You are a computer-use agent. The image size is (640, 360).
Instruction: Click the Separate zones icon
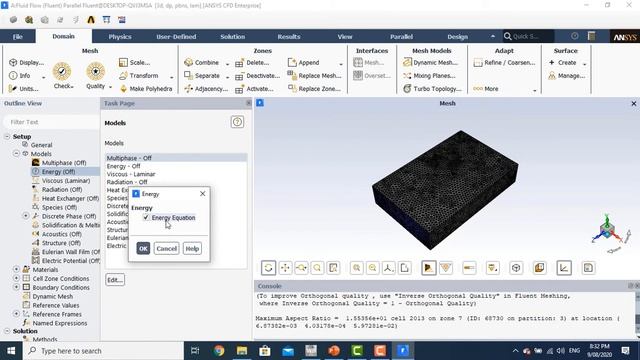click(189, 76)
